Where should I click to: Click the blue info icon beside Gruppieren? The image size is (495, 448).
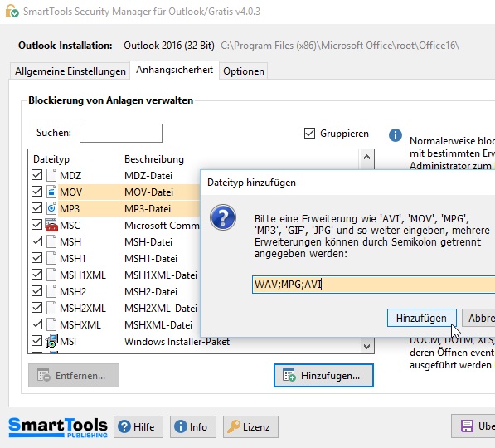396,135
